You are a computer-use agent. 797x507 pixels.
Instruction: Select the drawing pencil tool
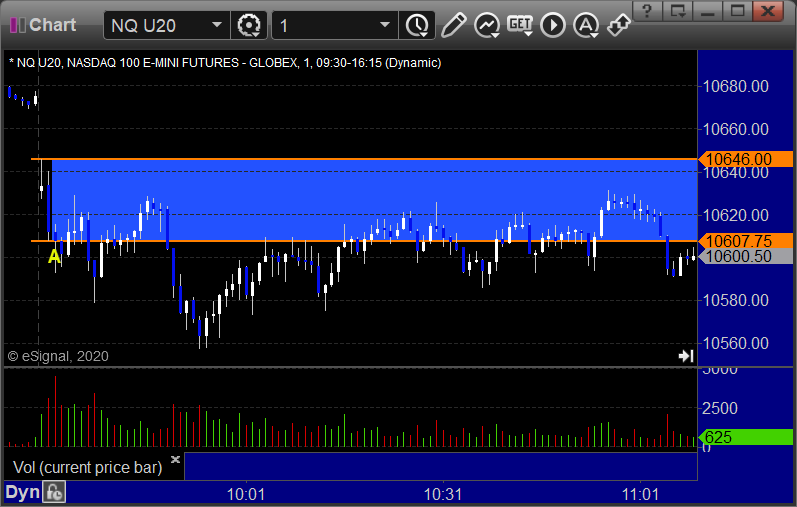coord(453,25)
